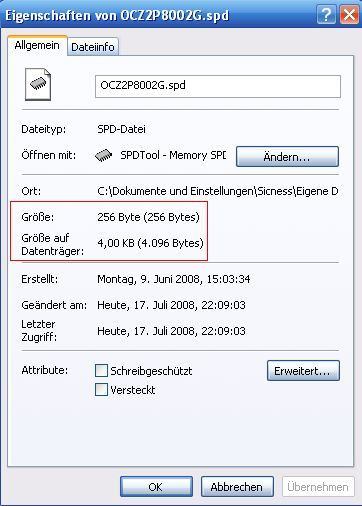Click the Größe value 256 Byte
Viewport: 362px width, 506px height.
148,217
